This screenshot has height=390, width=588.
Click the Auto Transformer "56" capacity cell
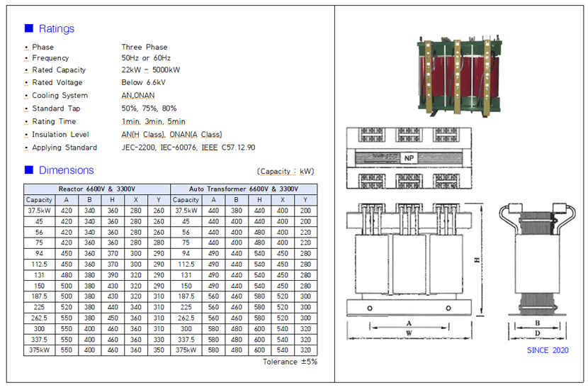click(186, 233)
